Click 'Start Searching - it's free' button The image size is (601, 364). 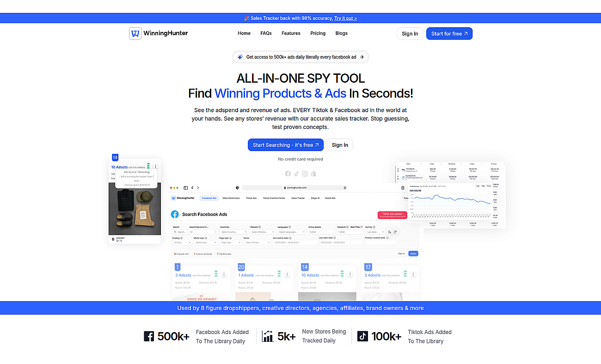[286, 145]
